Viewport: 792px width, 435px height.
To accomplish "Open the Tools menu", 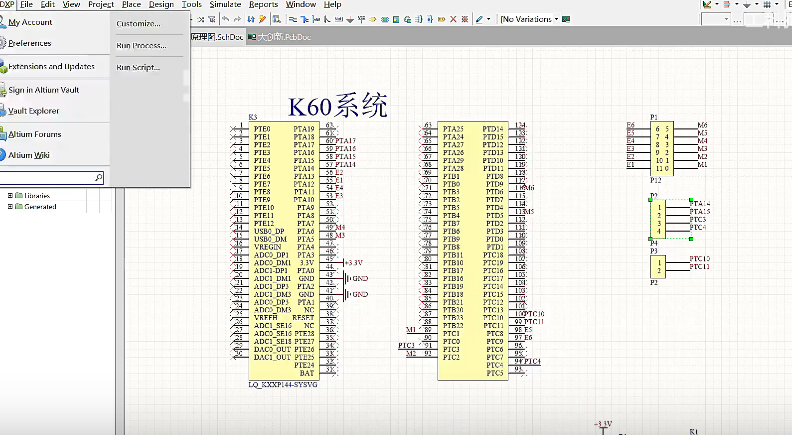I will [191, 4].
